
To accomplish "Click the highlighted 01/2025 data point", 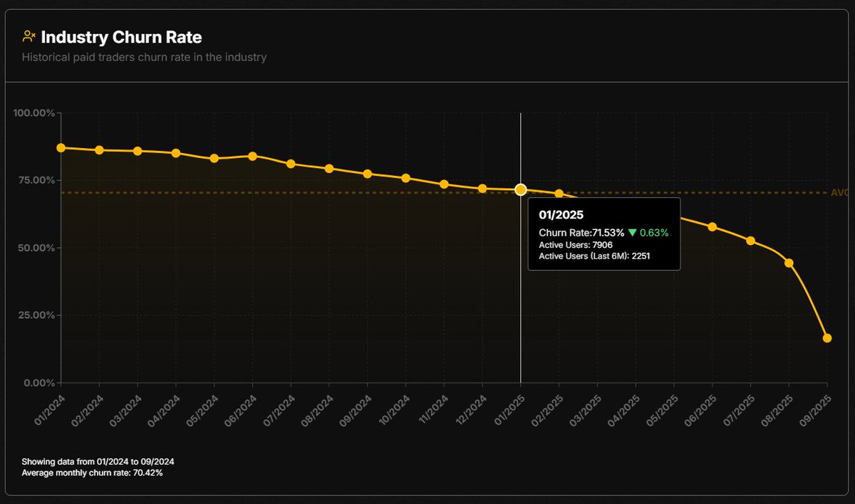I will point(521,189).
